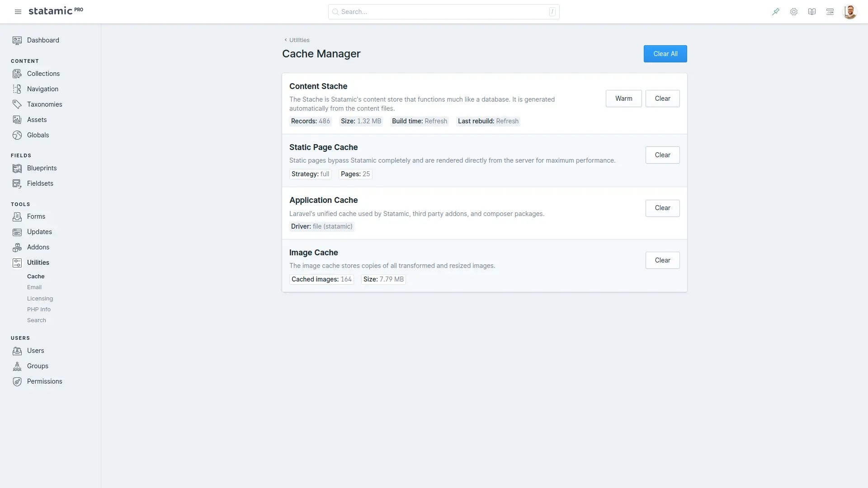This screenshot has width=868, height=488.
Task: Click the search input field
Action: coord(443,11)
